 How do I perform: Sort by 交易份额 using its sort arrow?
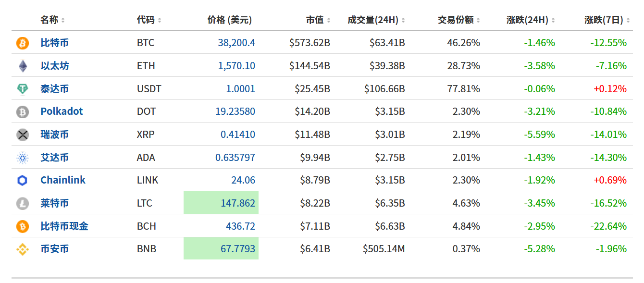(478, 20)
